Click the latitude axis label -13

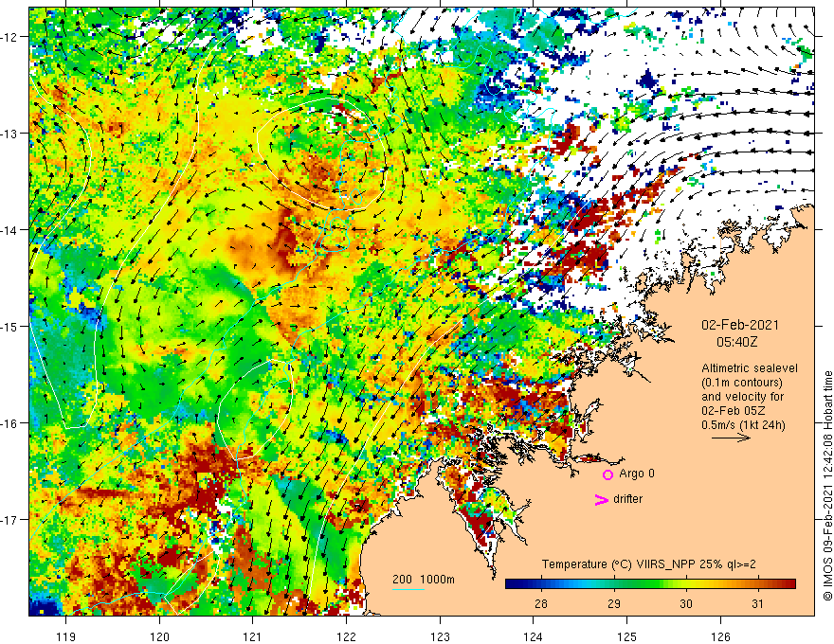pyautogui.click(x=9, y=134)
